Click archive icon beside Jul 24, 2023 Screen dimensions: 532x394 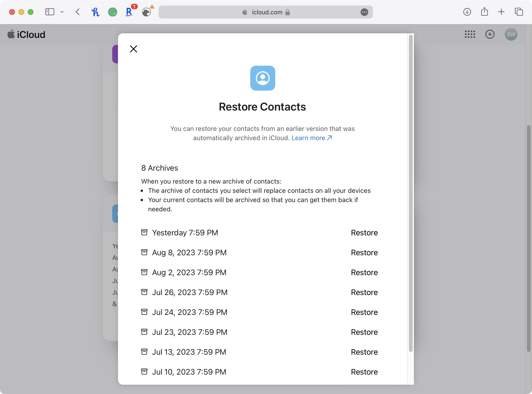144,312
